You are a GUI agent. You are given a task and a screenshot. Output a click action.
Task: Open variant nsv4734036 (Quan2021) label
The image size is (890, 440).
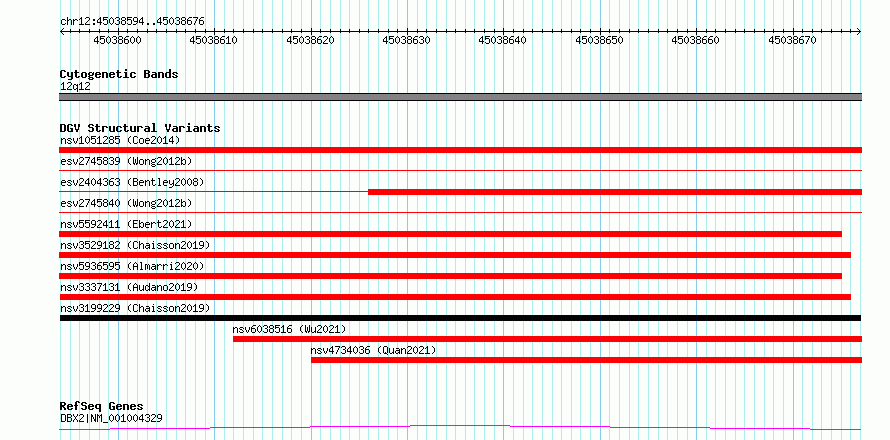[373, 350]
